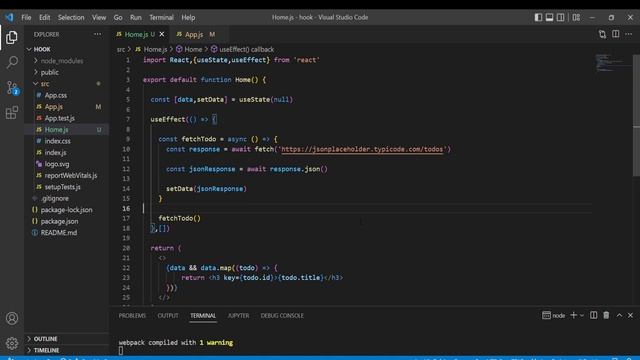Open the Terminal menu

click(x=161, y=17)
